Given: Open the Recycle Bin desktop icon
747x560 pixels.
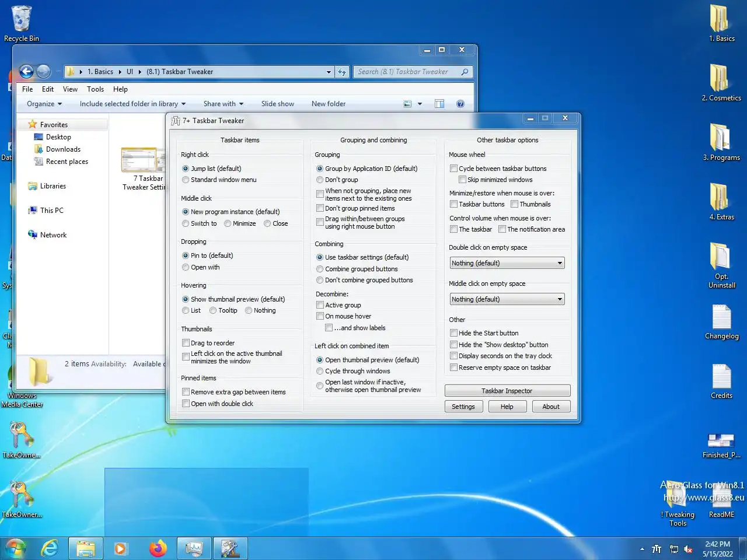Looking at the screenshot, I should pyautogui.click(x=22, y=23).
